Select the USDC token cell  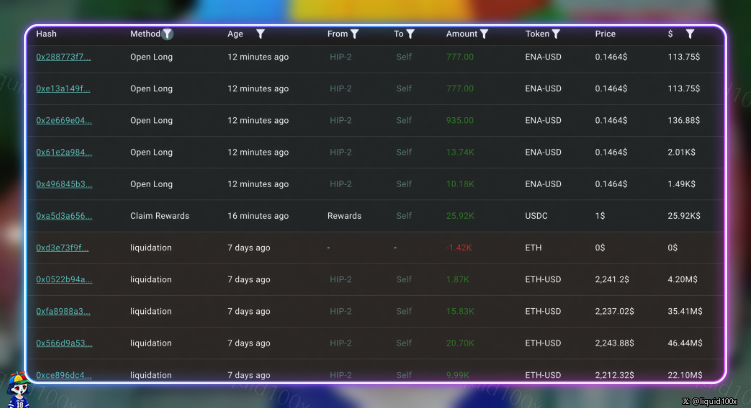[x=536, y=216]
